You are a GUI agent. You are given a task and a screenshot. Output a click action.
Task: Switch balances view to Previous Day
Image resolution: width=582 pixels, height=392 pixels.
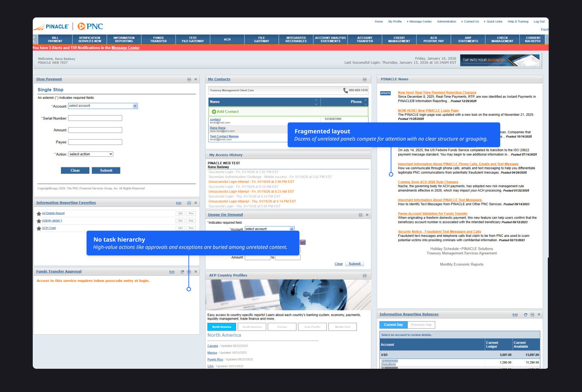pyautogui.click(x=421, y=324)
